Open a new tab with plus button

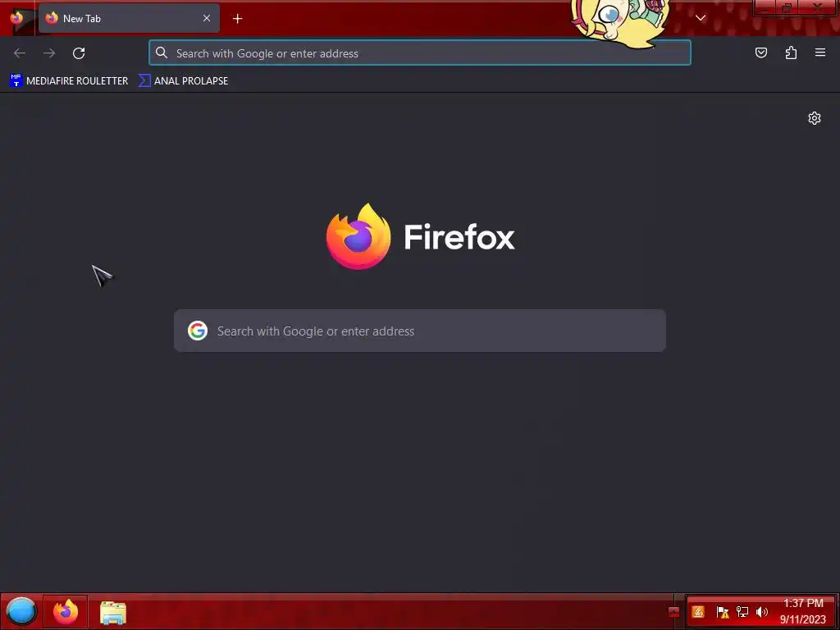(237, 19)
